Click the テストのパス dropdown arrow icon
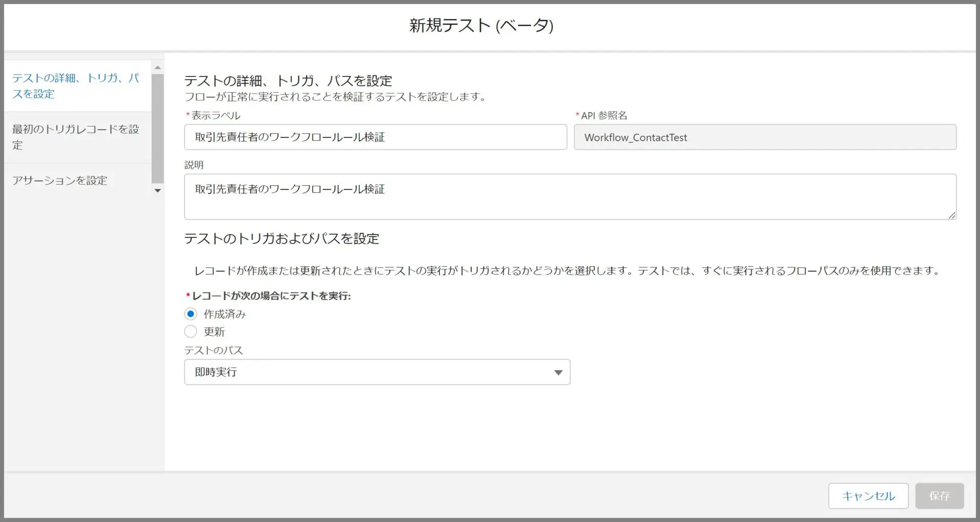Screen dimensions: 980x522 (558, 372)
